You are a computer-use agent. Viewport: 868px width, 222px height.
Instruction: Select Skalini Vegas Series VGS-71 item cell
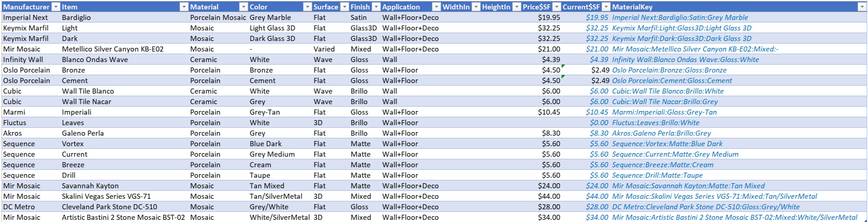(125, 196)
